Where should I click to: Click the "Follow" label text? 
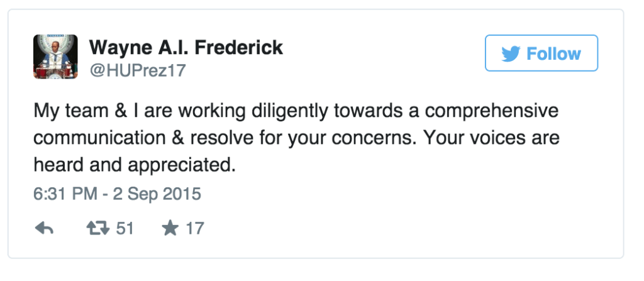(x=553, y=54)
